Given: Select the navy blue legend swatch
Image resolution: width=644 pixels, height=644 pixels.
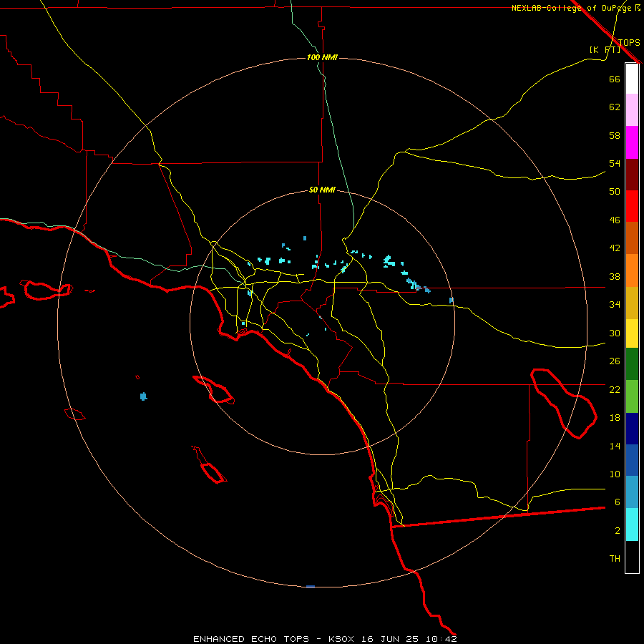Looking at the screenshot, I should pyautogui.click(x=632, y=429).
